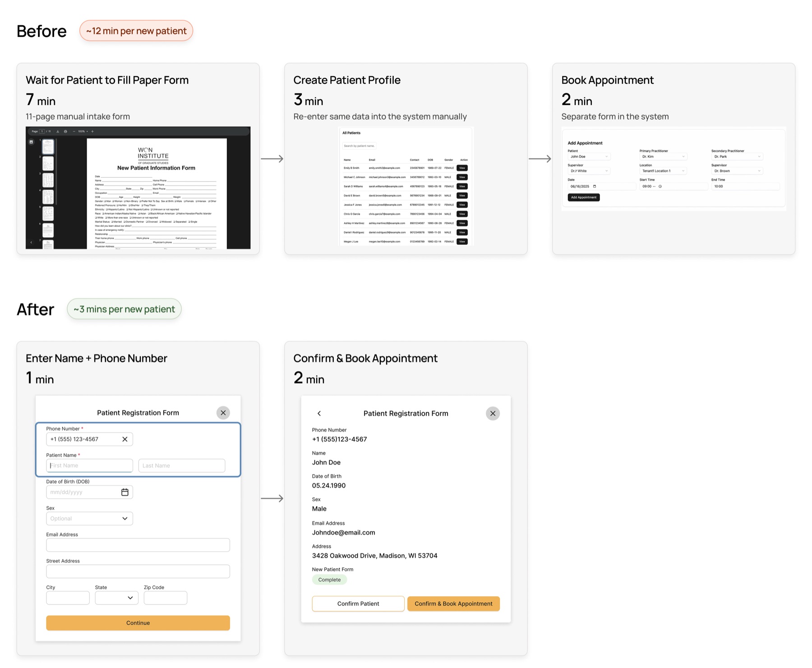The image size is (812, 668).
Task: View Chris G Garcia's patient record
Action: pyautogui.click(x=462, y=214)
